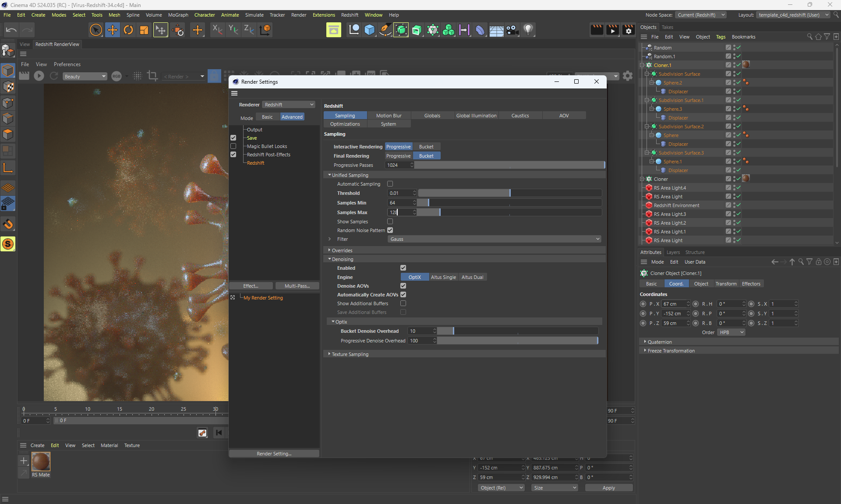Open the Renderer dropdown showing Redshift
This screenshot has height=504, width=841.
tap(289, 105)
